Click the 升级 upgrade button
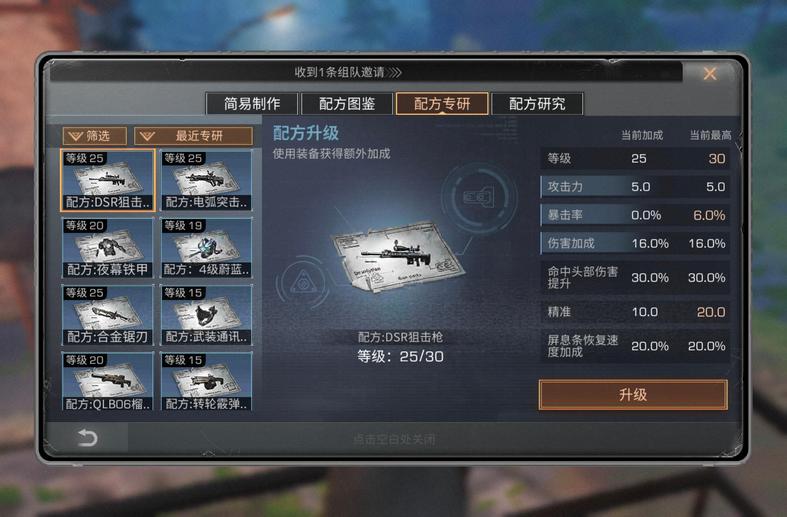This screenshot has height=517, width=787. 633,395
